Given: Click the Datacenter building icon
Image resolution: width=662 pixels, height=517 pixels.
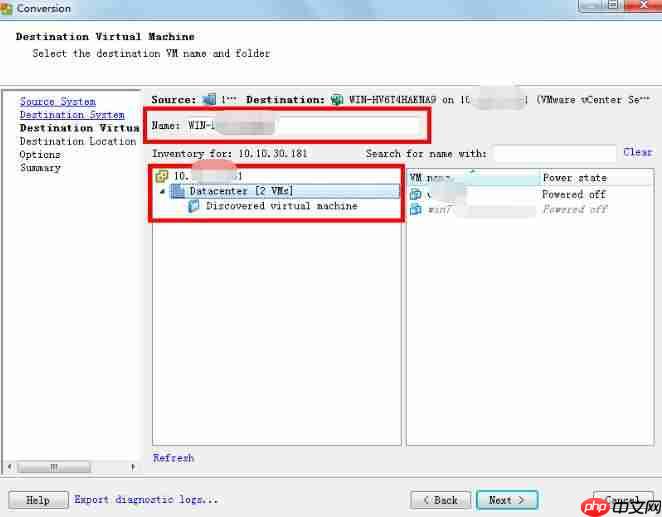Looking at the screenshot, I should [178, 191].
